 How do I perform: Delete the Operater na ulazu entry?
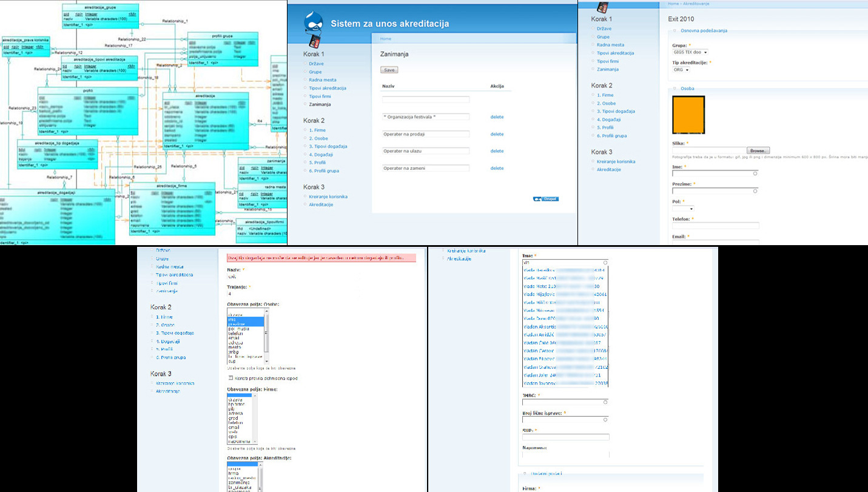coord(497,151)
